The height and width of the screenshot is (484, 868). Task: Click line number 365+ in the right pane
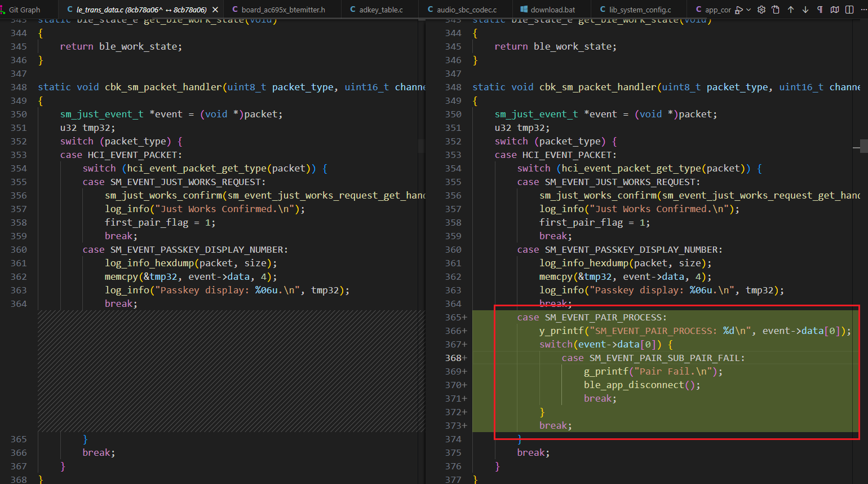[456, 317]
